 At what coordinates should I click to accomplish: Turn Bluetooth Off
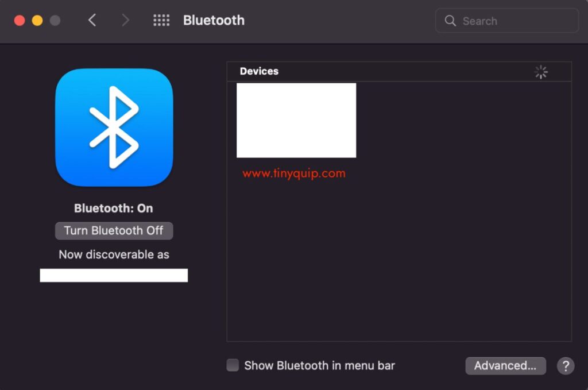(x=114, y=230)
